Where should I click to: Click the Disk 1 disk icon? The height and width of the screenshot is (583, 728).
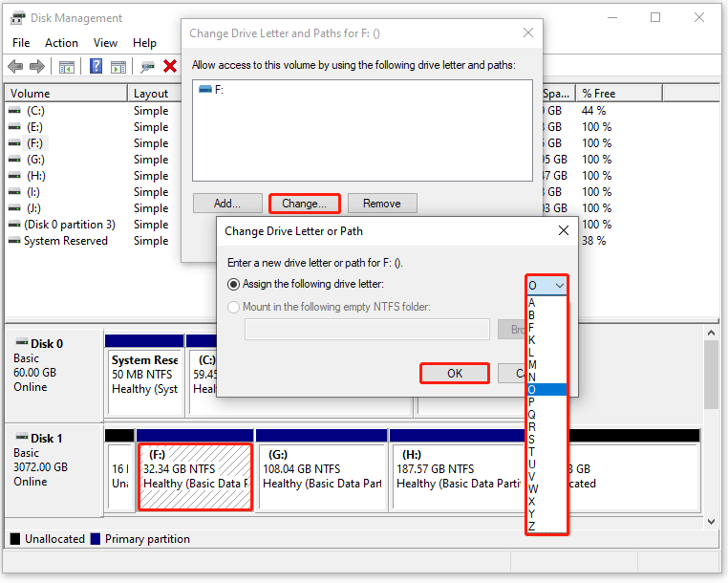click(x=22, y=437)
